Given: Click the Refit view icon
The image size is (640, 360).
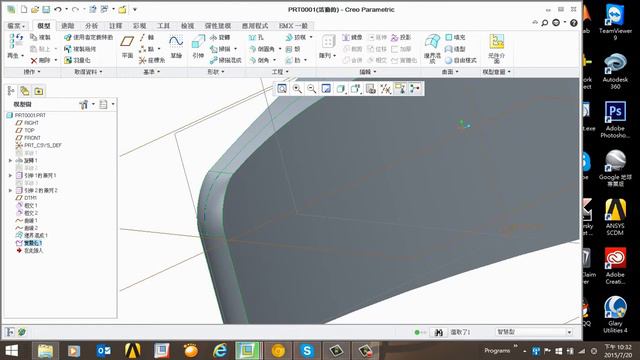Looking at the screenshot, I should (282, 89).
